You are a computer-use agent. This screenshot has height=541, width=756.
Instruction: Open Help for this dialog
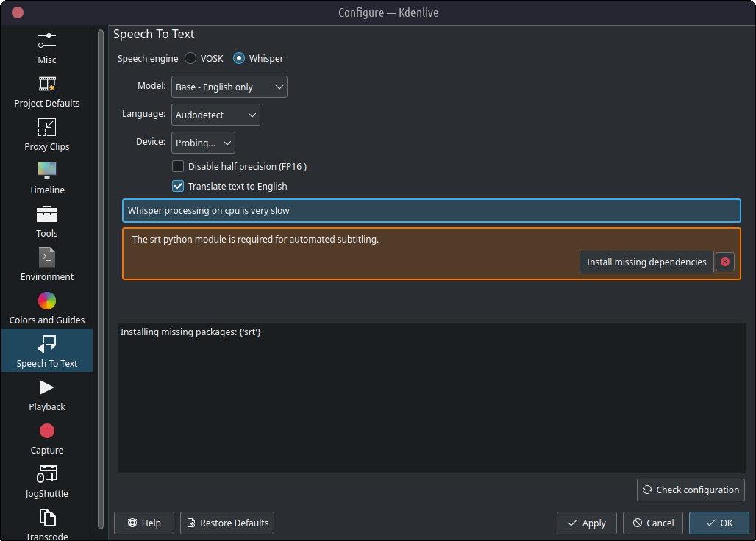(143, 523)
